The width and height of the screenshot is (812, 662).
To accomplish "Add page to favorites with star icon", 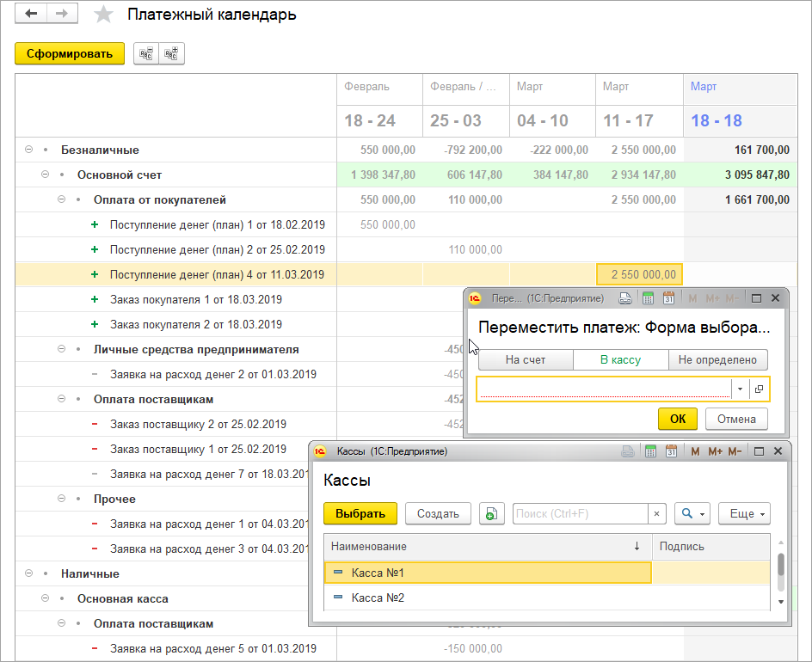I will tap(103, 14).
